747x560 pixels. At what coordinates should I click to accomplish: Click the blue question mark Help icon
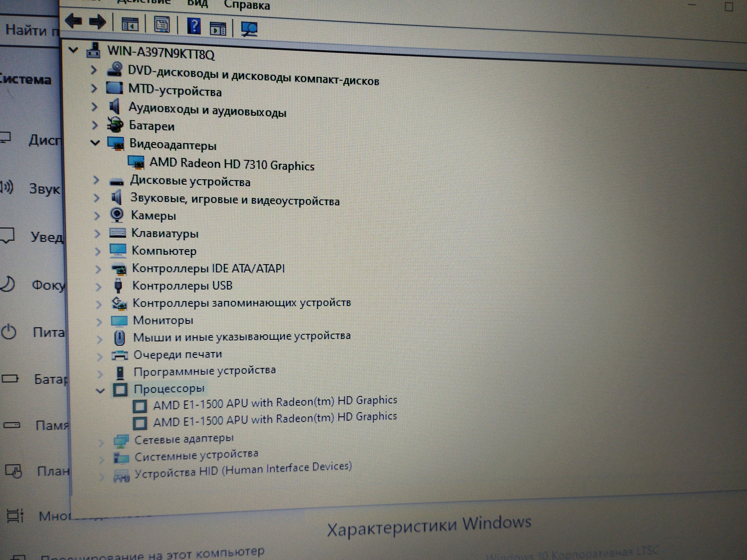pos(194,26)
